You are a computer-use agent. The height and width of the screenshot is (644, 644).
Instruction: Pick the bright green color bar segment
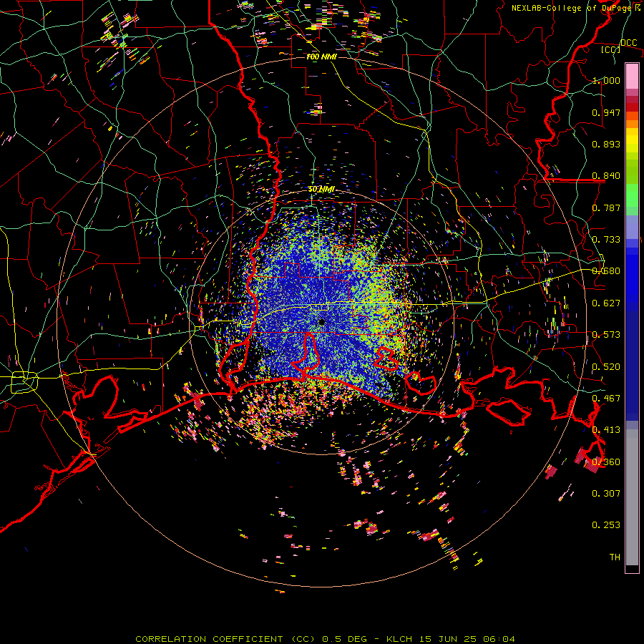pos(632,195)
